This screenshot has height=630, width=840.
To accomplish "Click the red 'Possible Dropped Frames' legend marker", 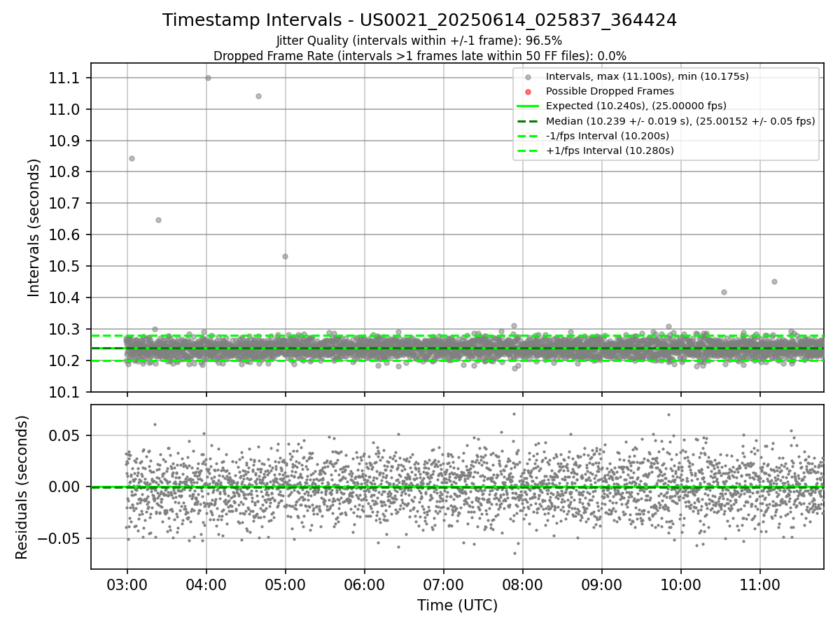I will click(x=528, y=92).
